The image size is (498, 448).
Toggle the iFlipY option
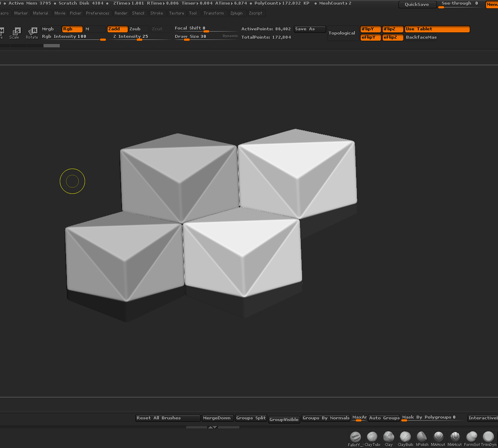[371, 29]
